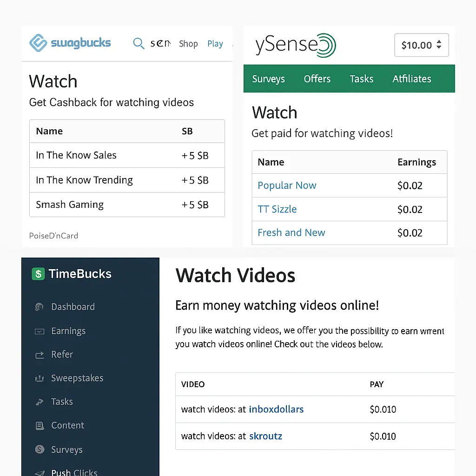Image resolution: width=476 pixels, height=476 pixels.
Task: Switch to the Affiliates tab in ySense
Action: point(412,79)
